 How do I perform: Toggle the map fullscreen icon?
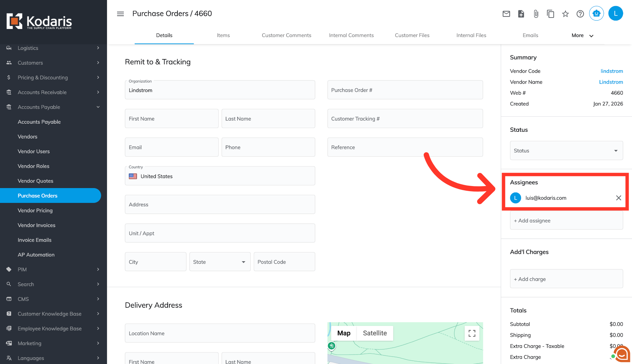point(472,333)
